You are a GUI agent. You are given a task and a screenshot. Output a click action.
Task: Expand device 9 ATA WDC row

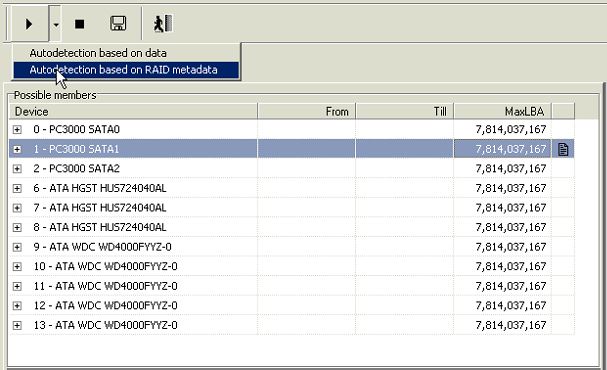point(17,247)
